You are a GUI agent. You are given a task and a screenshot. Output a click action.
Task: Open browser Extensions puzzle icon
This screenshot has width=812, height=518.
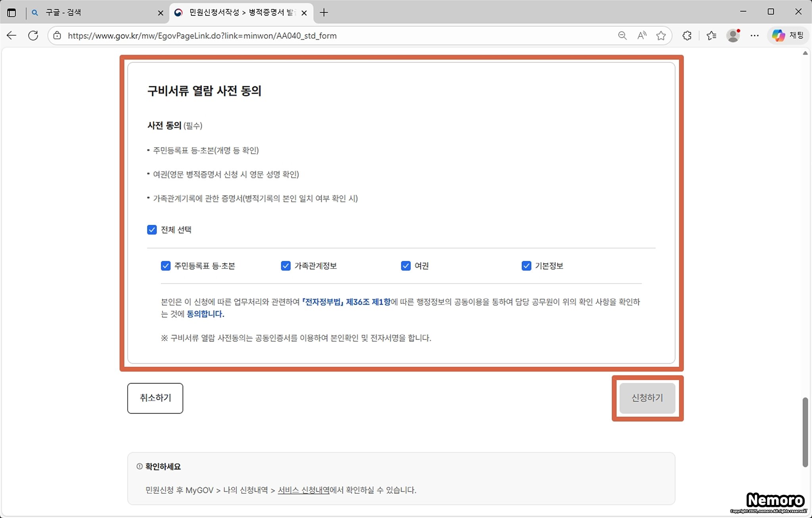(687, 36)
